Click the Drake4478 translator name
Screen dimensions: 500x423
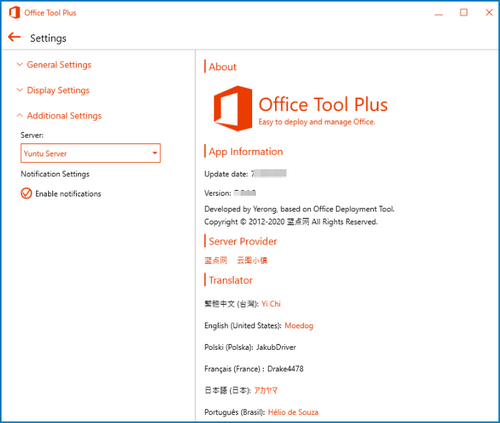[x=285, y=369]
